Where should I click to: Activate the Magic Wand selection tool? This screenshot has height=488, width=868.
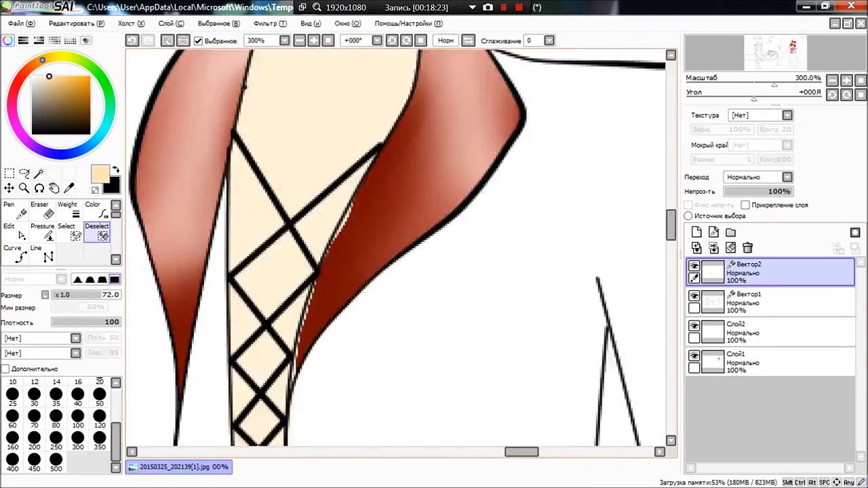39,174
